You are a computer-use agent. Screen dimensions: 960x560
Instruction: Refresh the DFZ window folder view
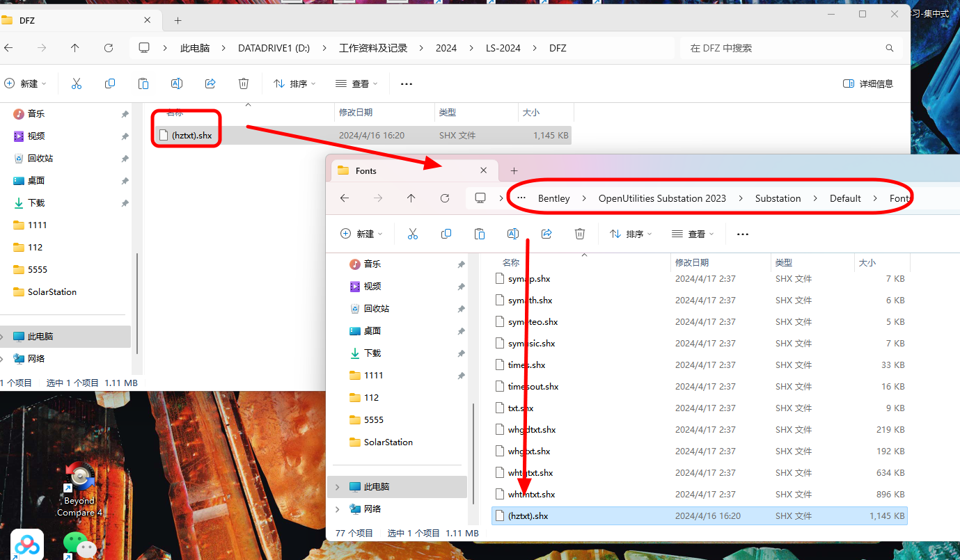[x=109, y=48]
